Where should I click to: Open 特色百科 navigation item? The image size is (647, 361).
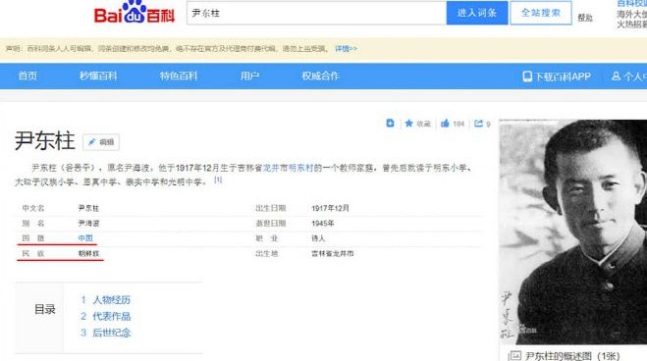(x=179, y=76)
